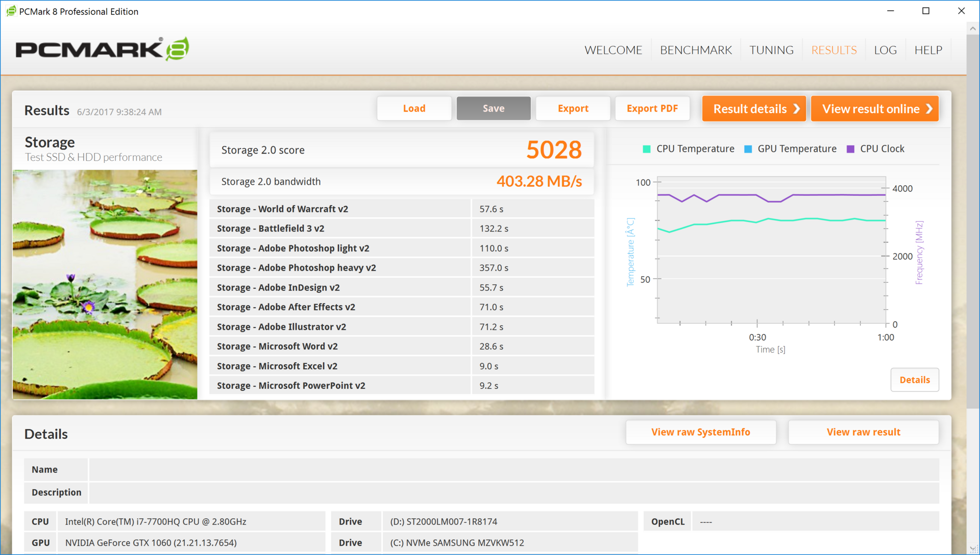This screenshot has width=980, height=555.
Task: Select Adobe Photoshop heavy v2 row
Action: (402, 268)
